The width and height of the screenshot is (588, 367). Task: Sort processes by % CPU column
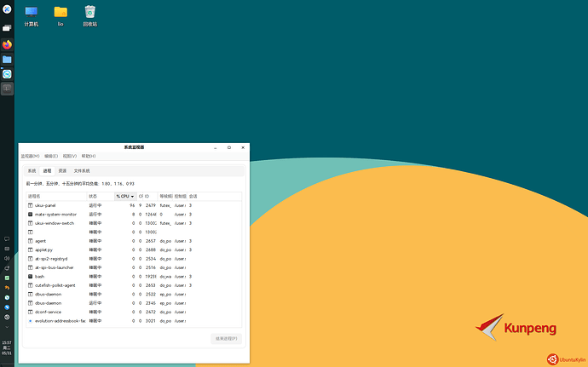(125, 196)
